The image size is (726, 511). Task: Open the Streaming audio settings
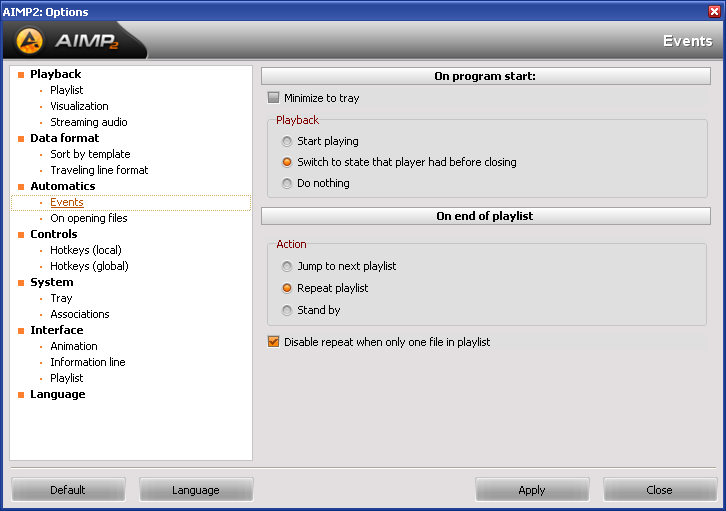click(88, 122)
